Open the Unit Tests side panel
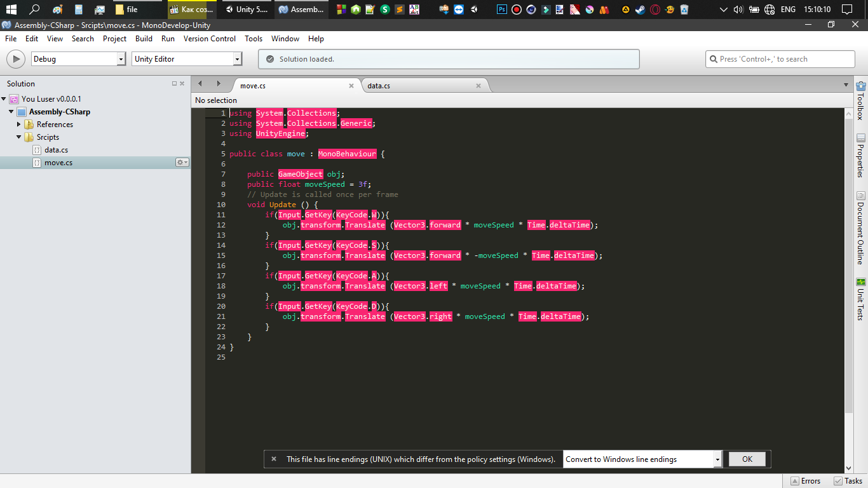Image resolution: width=868 pixels, height=488 pixels. click(861, 299)
